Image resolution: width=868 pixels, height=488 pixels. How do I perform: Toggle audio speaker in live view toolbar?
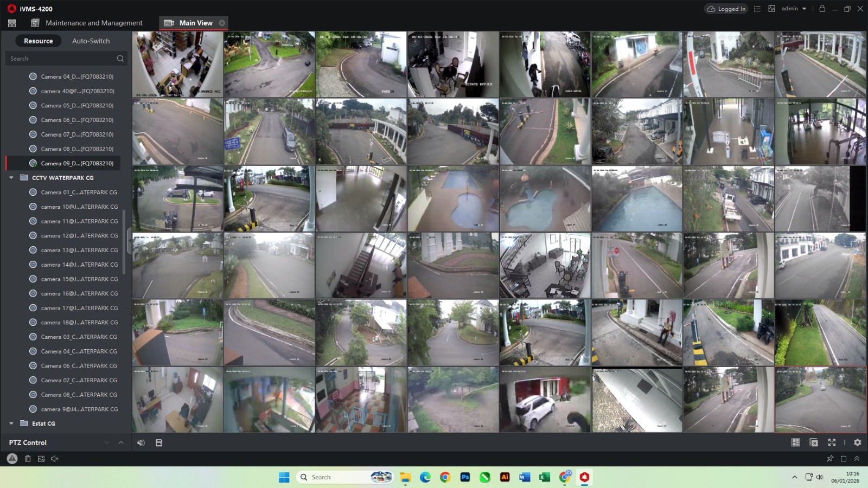click(141, 442)
